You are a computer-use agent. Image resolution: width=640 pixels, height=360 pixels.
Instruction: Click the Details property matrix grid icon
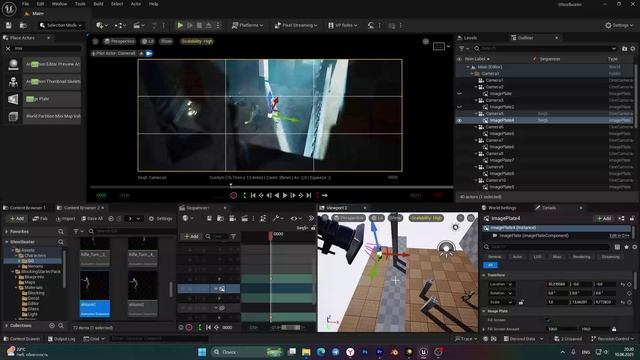pos(617,247)
